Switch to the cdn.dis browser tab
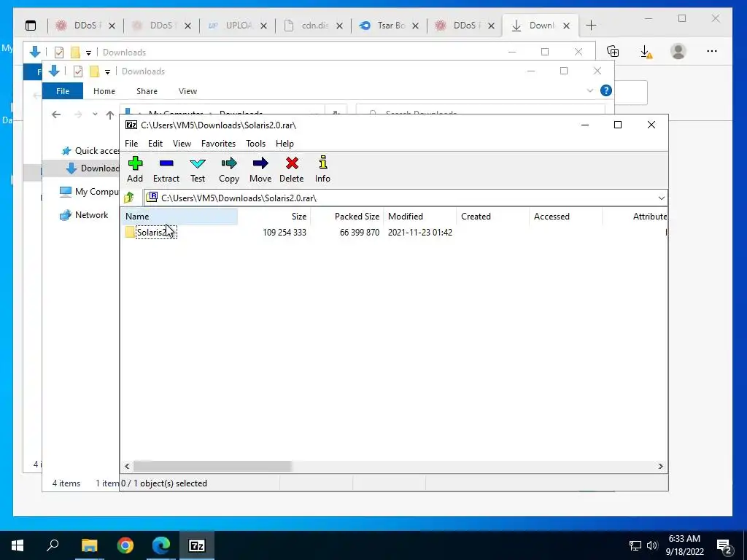The image size is (747, 560). coord(314,26)
